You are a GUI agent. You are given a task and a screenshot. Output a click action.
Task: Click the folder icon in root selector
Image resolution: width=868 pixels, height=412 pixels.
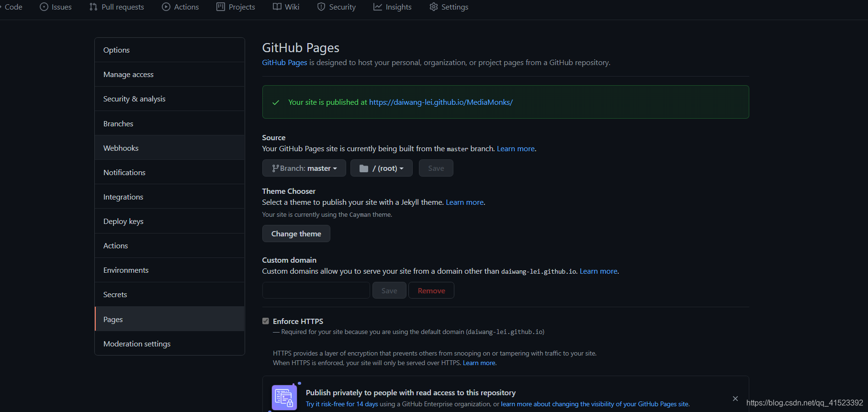pos(364,168)
